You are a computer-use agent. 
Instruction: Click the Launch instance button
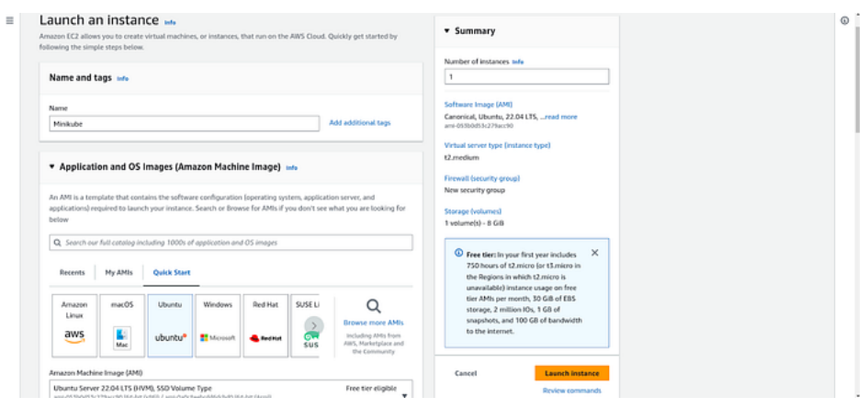point(572,373)
